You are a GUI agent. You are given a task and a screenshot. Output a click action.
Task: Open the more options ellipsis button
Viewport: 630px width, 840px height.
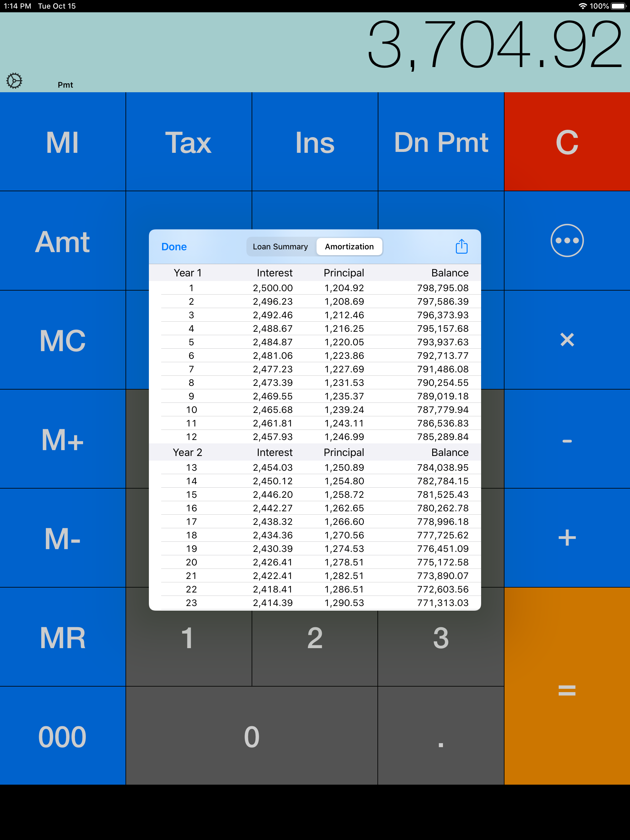pos(567,240)
